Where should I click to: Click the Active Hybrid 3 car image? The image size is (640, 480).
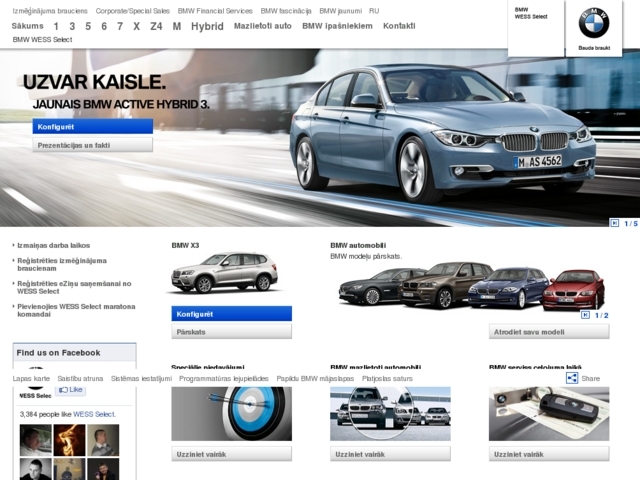(442, 133)
